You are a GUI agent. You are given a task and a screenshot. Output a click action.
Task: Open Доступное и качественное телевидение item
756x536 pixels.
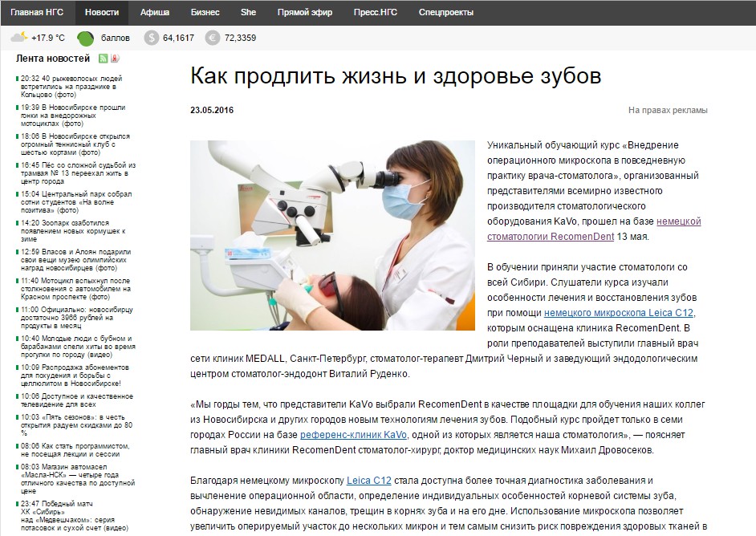coord(77,400)
